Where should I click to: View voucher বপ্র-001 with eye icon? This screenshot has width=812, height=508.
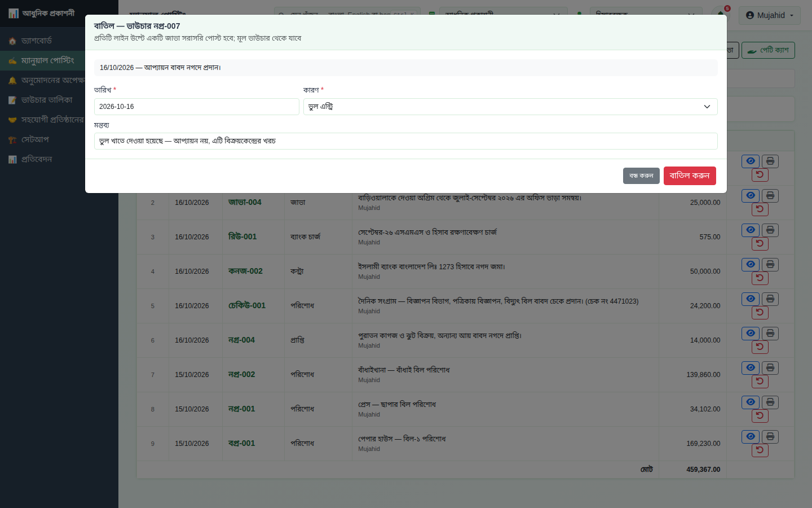[751, 436]
